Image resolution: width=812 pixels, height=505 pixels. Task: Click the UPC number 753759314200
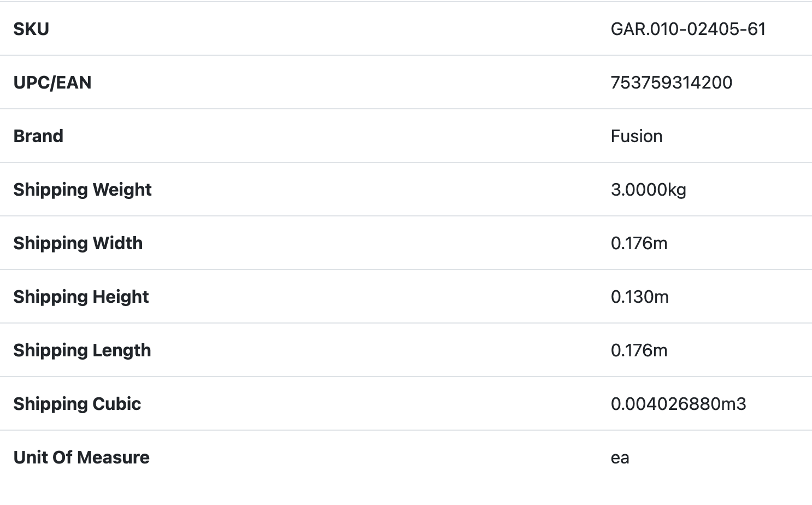671,83
